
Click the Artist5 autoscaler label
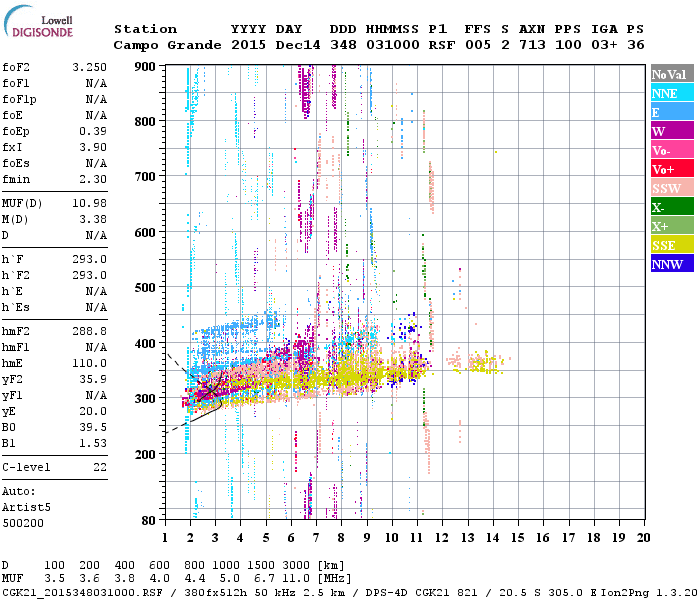point(26,508)
